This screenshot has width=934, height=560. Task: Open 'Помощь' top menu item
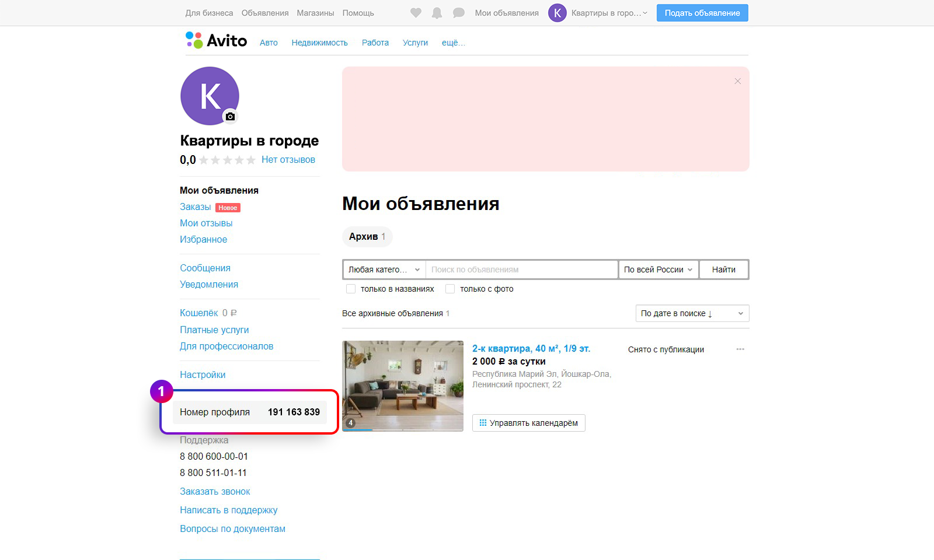(358, 13)
